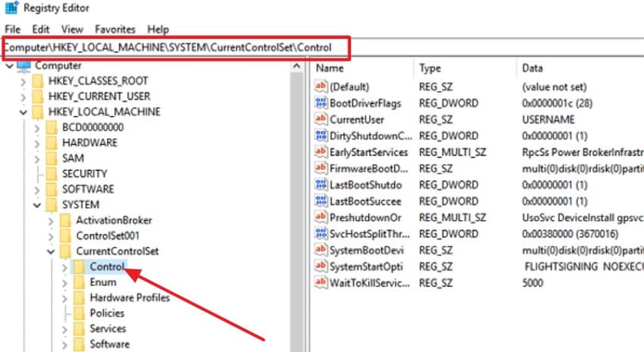Click the Computer icon in tree
644x352 pixels.
pos(23,66)
